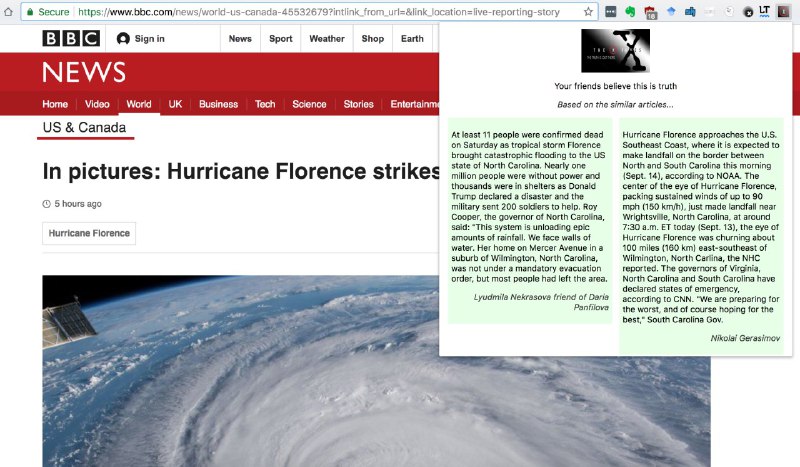The height and width of the screenshot is (467, 800).
Task: Go to the Home news section
Action: coord(55,104)
